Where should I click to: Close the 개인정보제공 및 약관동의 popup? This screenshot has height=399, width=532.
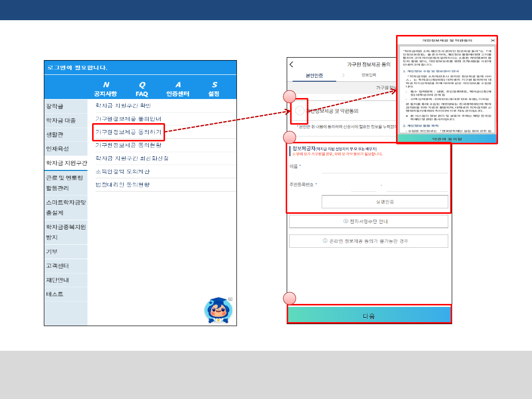(x=493, y=40)
